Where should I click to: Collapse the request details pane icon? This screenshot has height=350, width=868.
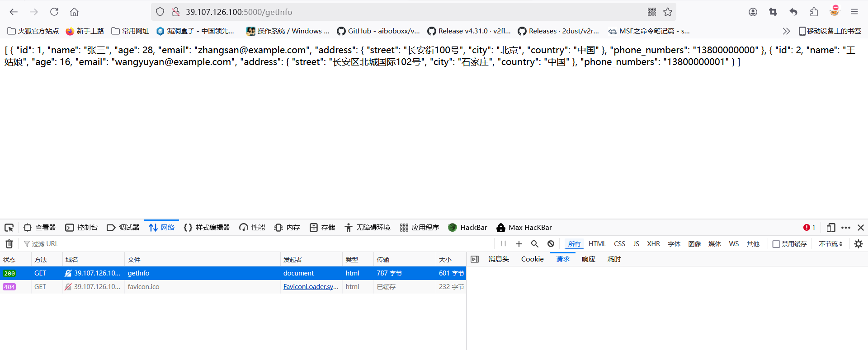[475, 259]
